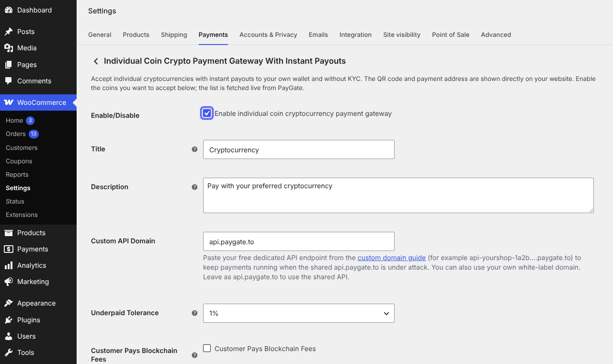Screen dimensions: 613x364
Task: Uncheck Enable individual coin cryptocurrency payment gateway
Action: (207, 114)
